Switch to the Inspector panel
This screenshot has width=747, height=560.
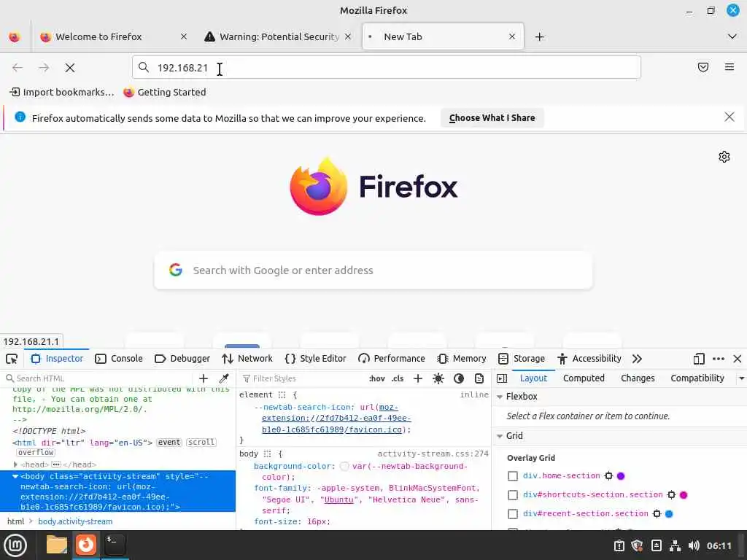pyautogui.click(x=57, y=359)
